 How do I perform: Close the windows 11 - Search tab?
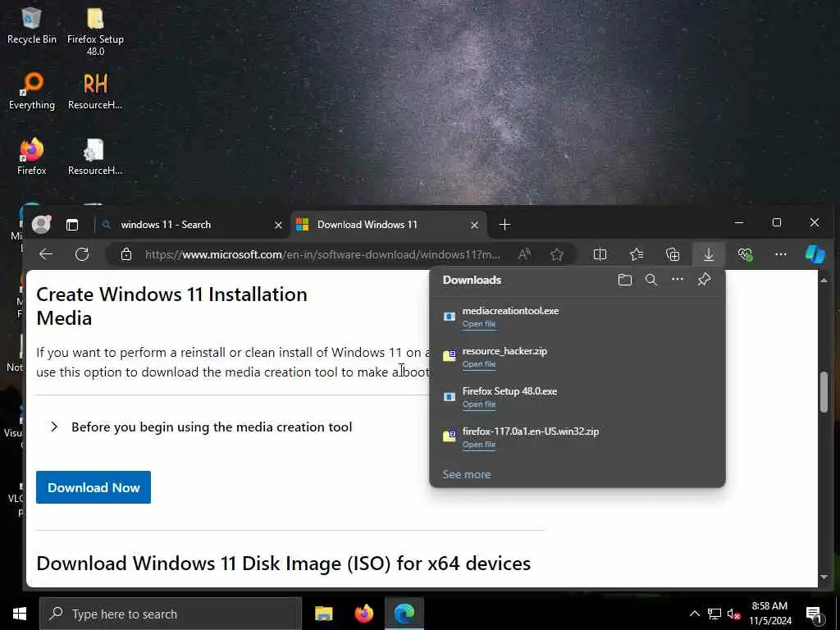click(x=279, y=225)
